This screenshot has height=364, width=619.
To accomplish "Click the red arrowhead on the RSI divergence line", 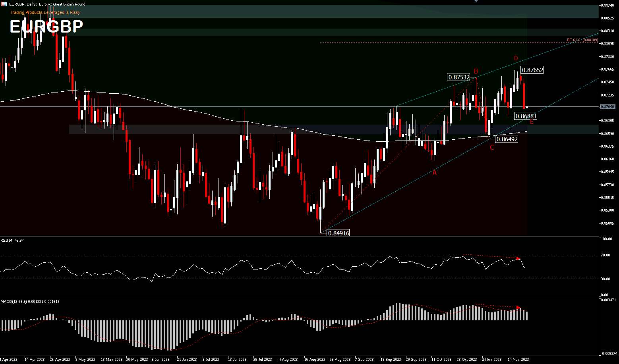I will (x=518, y=258).
